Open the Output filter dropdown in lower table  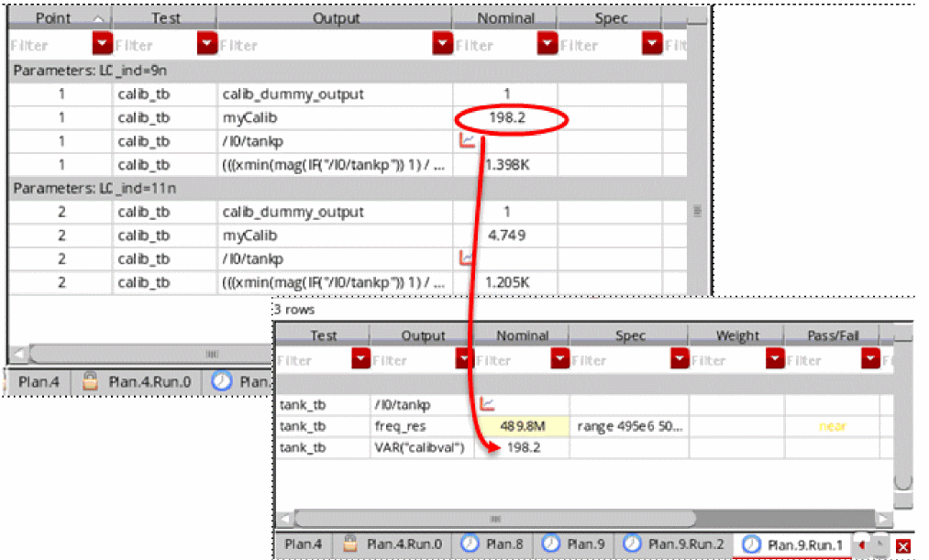coord(464,358)
